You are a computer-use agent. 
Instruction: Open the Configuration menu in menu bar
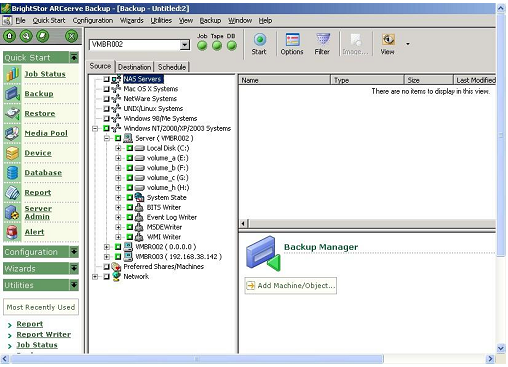point(93,21)
